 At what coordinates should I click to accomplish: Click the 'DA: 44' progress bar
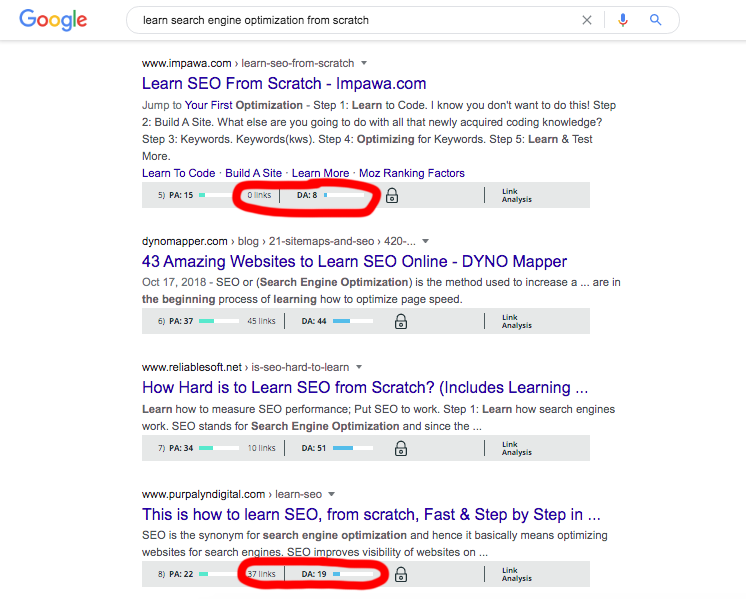[353, 321]
